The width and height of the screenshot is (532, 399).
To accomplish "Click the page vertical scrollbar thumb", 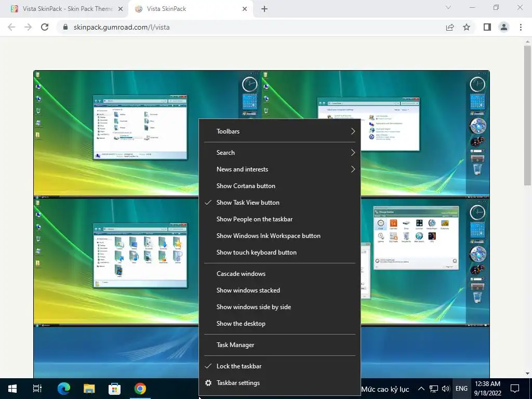I will tap(527, 115).
